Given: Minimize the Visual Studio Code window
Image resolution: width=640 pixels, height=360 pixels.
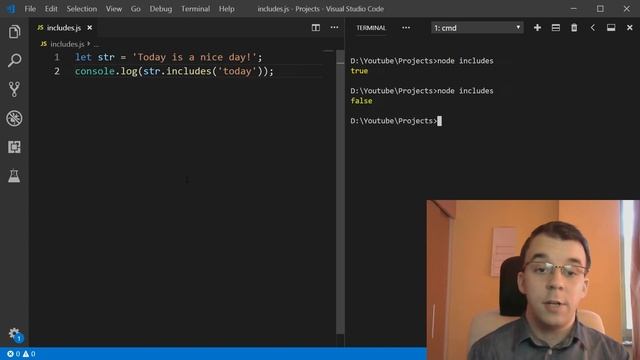Looking at the screenshot, I should 573,9.
